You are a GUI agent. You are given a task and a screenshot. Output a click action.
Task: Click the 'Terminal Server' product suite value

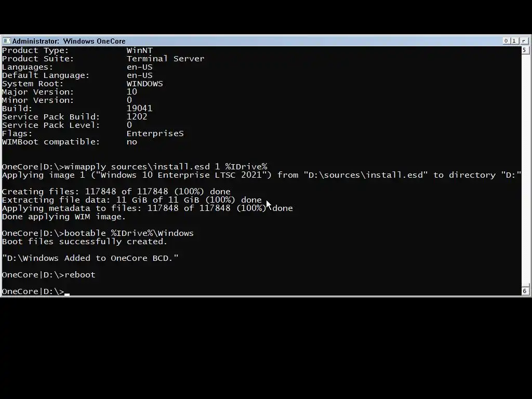pyautogui.click(x=166, y=58)
